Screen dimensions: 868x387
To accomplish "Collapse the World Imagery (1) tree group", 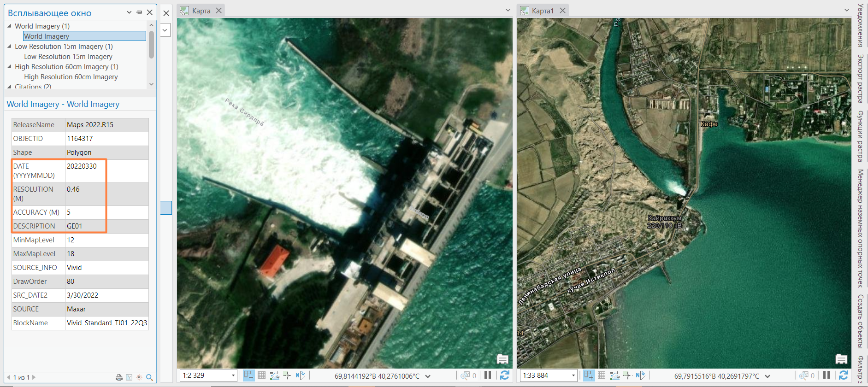I will coord(9,26).
